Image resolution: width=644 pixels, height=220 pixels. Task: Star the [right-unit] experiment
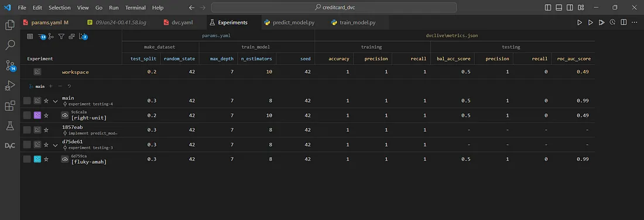46,115
